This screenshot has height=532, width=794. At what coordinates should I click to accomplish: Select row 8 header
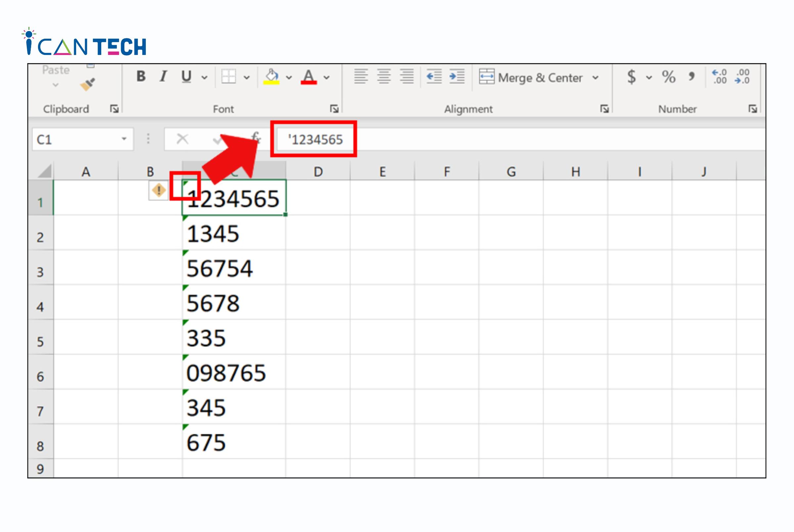40,442
